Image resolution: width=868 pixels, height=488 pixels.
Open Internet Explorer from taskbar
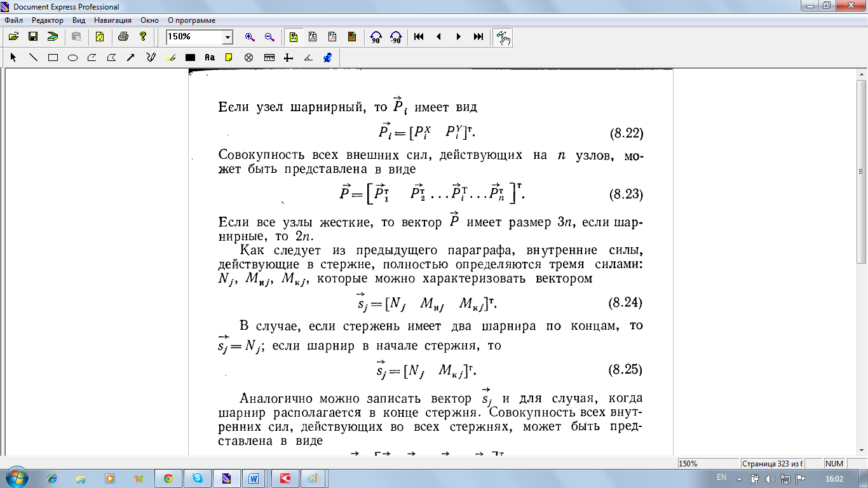click(52, 478)
